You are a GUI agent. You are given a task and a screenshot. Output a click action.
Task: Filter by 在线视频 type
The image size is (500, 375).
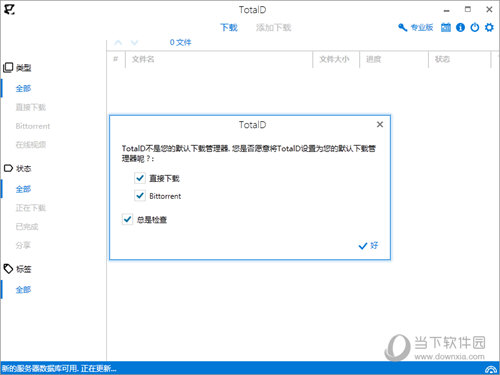(x=31, y=145)
